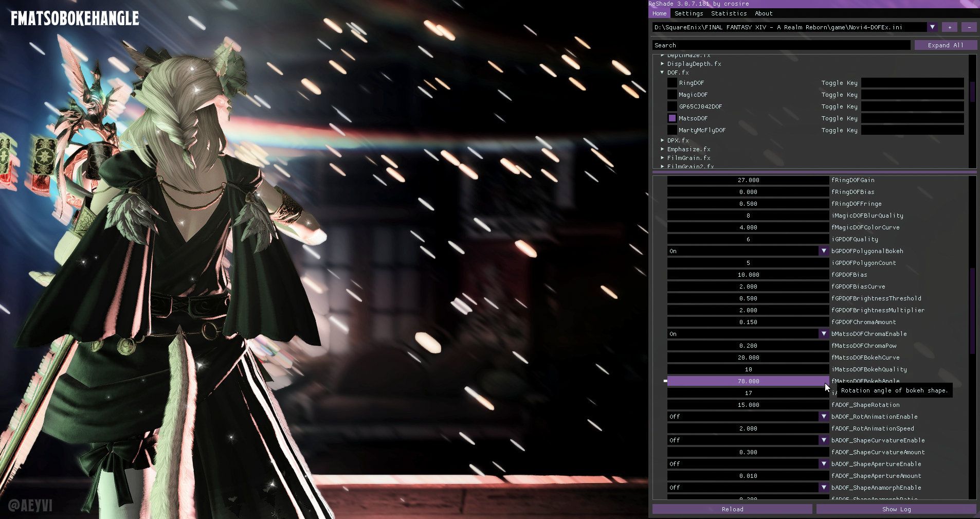
Task: Set the RingDOF toggle key field
Action: [x=913, y=83]
